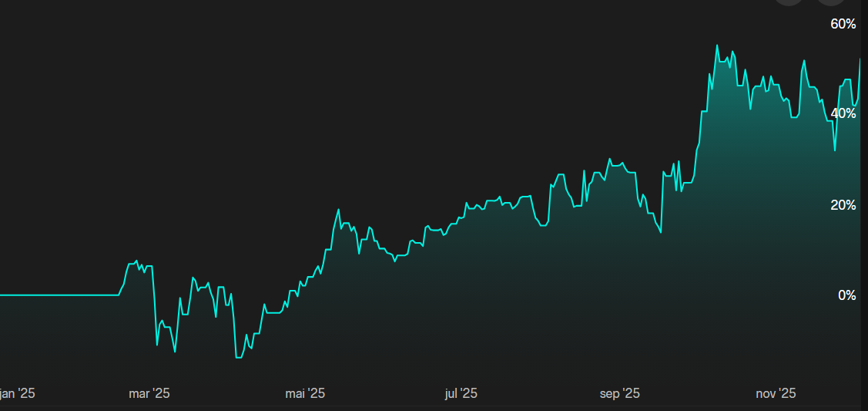The height and width of the screenshot is (411, 868).
Task: Click the jan '25 x-axis label
Action: click(x=17, y=393)
